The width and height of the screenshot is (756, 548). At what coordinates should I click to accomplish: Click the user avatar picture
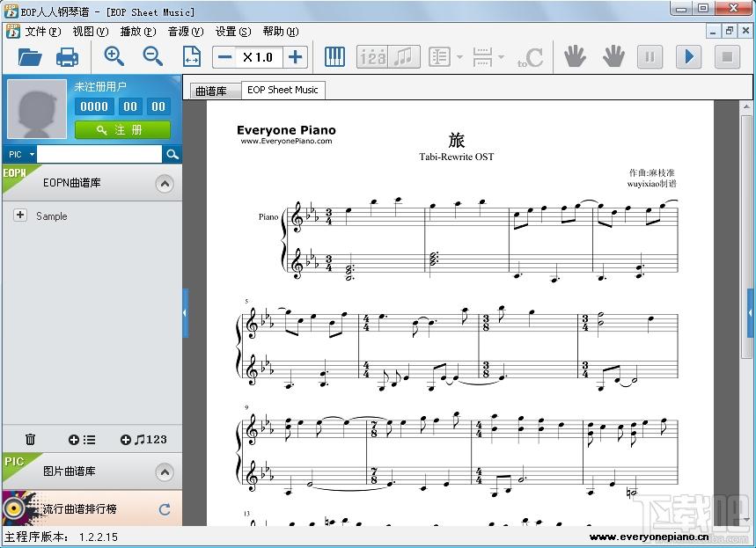pos(37,109)
